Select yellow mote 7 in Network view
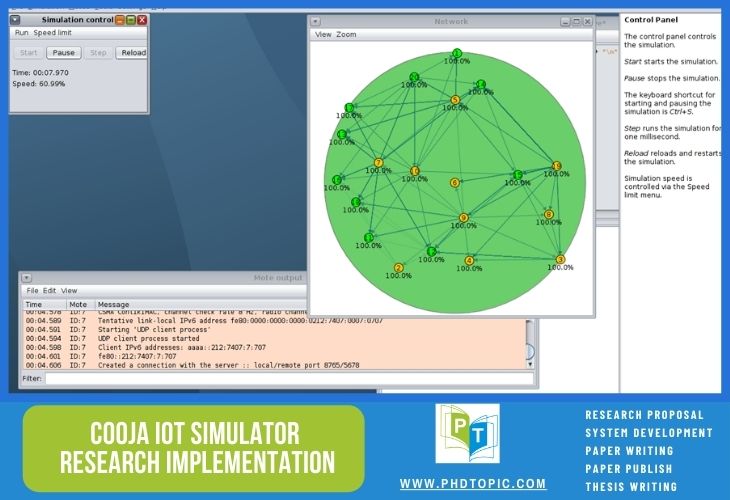Screen dimensions: 730x500 coord(378,162)
